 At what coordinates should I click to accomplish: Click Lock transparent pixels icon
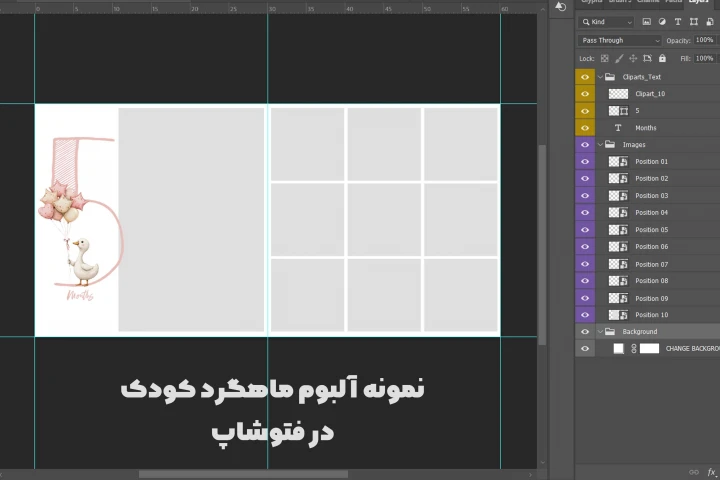pyautogui.click(x=605, y=58)
